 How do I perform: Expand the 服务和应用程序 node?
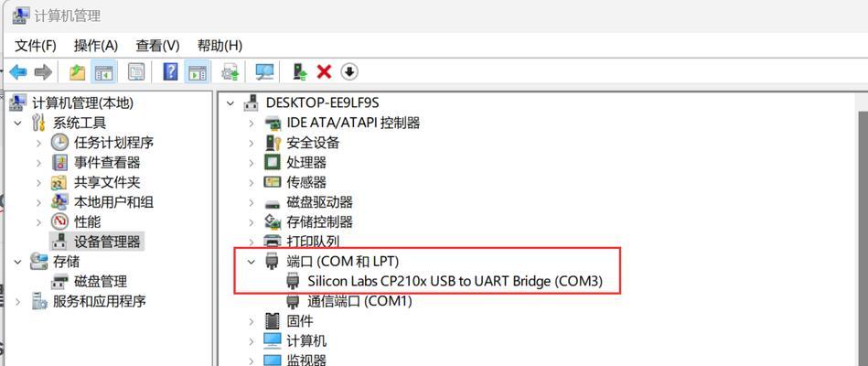pos(18,302)
